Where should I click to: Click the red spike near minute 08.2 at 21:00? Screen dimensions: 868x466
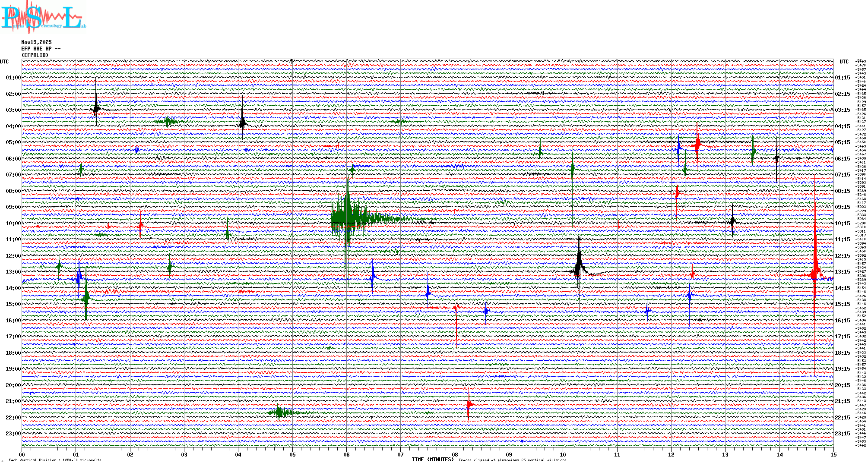(469, 404)
